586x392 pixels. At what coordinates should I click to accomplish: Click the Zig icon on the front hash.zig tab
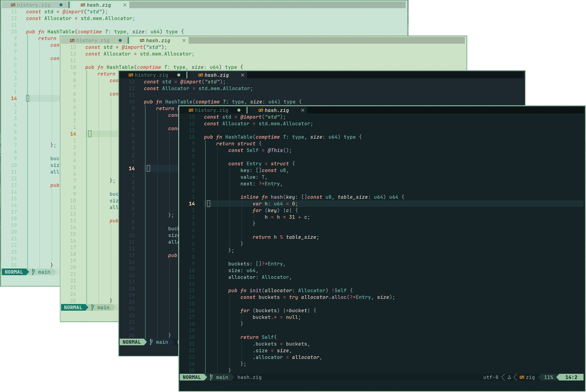coord(261,110)
